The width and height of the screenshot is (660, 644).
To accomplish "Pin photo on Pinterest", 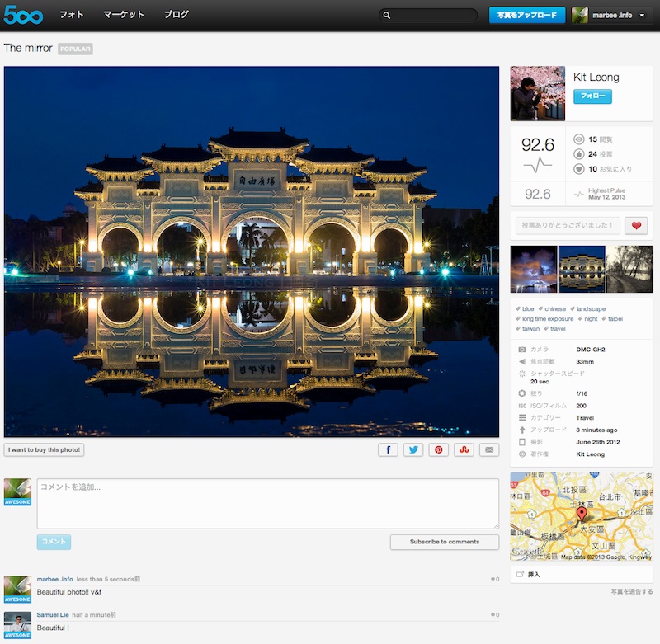I will tap(439, 450).
